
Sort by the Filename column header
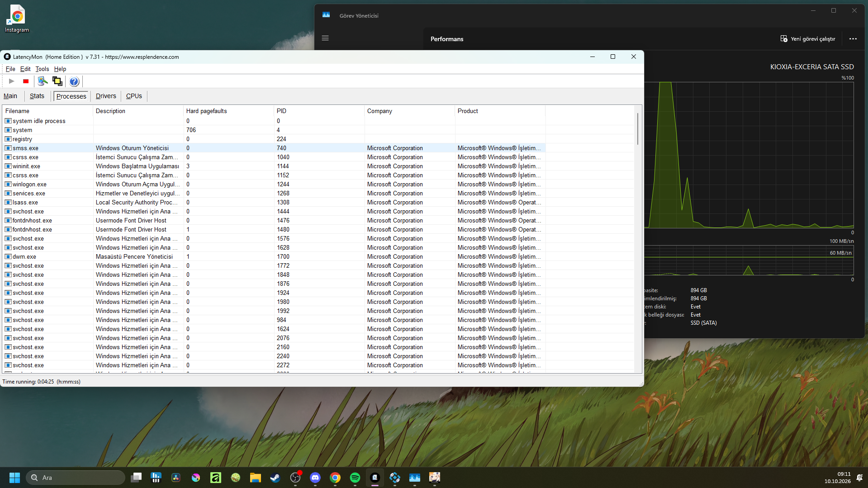pos(48,111)
